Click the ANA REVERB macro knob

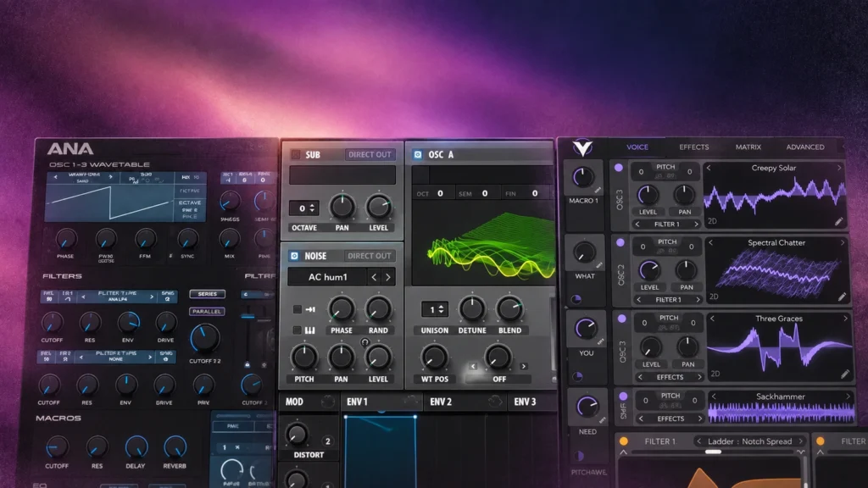[x=175, y=446]
